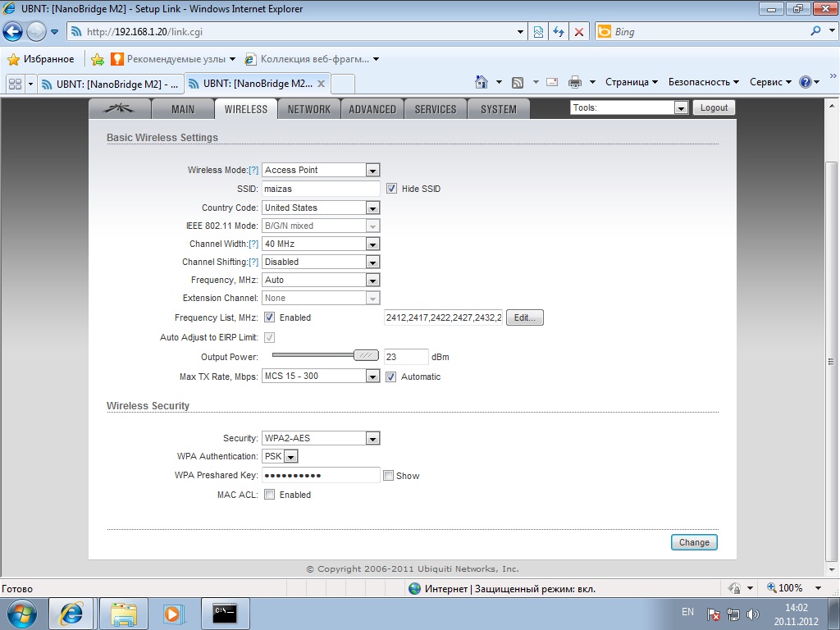Open the command prompt on taskbar

click(225, 614)
